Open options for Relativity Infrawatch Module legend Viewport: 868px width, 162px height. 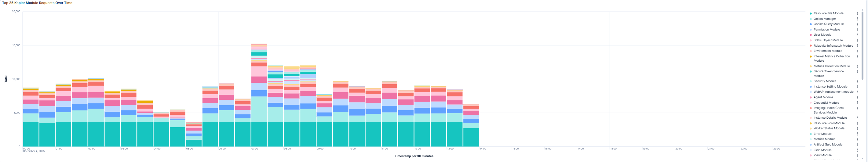click(858, 46)
